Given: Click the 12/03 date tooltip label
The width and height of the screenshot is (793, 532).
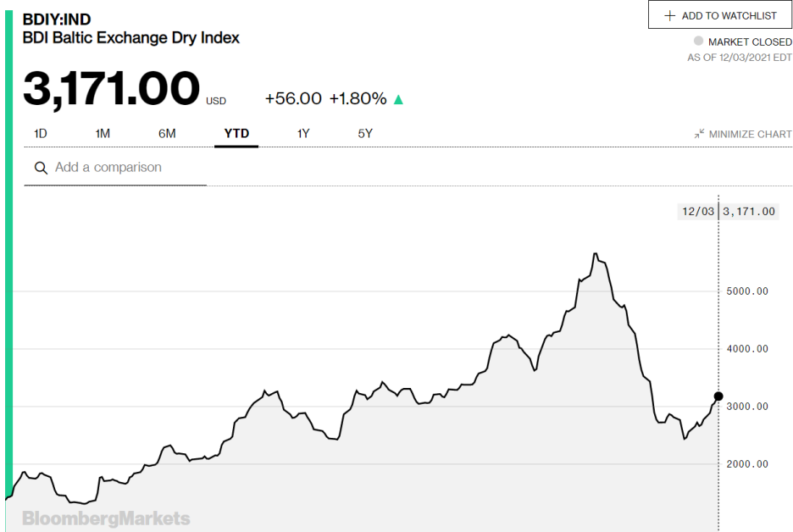Looking at the screenshot, I should (698, 212).
